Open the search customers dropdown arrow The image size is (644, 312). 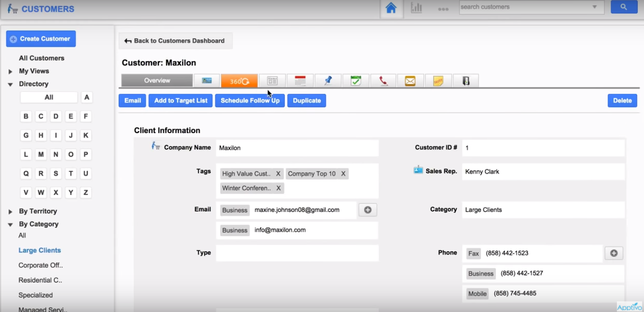596,7
